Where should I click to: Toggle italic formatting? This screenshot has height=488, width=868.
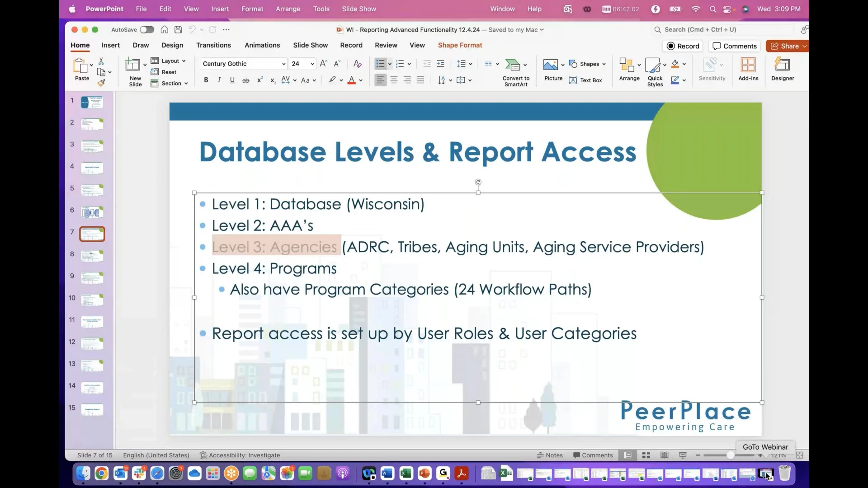[x=219, y=80]
